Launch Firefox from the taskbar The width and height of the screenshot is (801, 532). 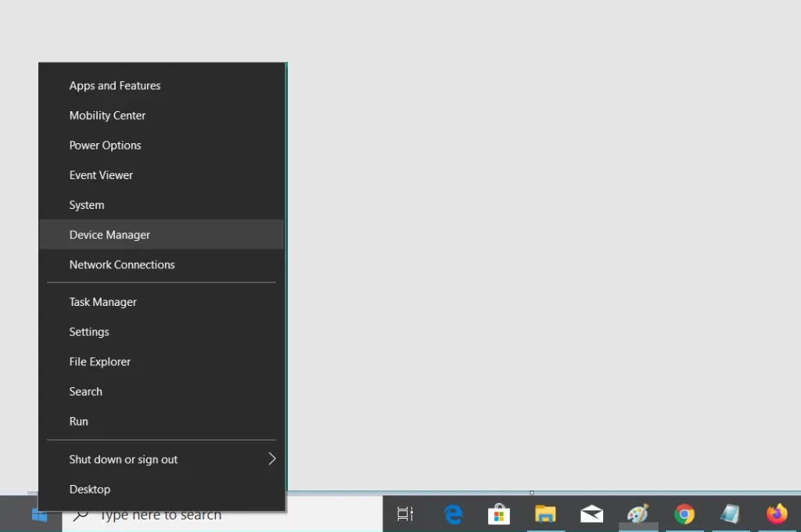click(x=777, y=514)
